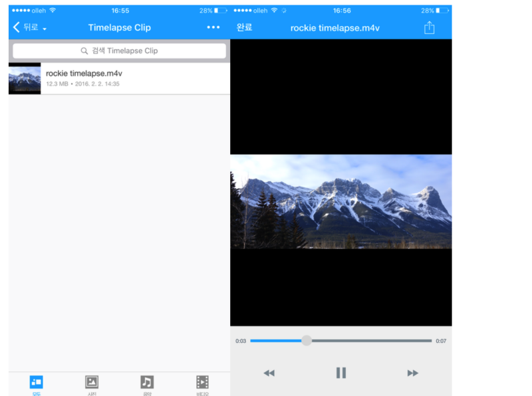Open the share icon in the player header
This screenshot has height=396, width=532.
(x=429, y=27)
